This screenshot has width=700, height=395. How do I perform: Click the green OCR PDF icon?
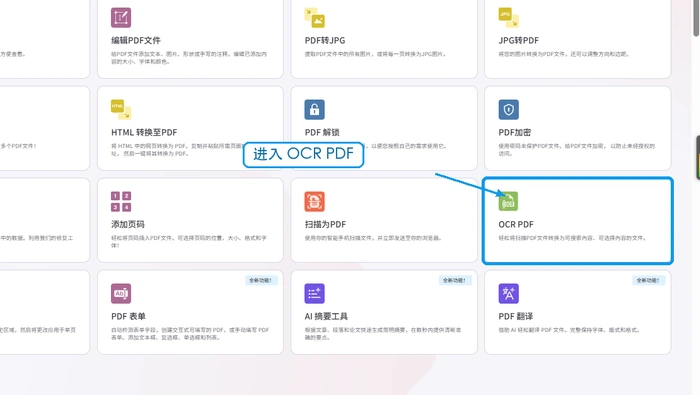(508, 201)
